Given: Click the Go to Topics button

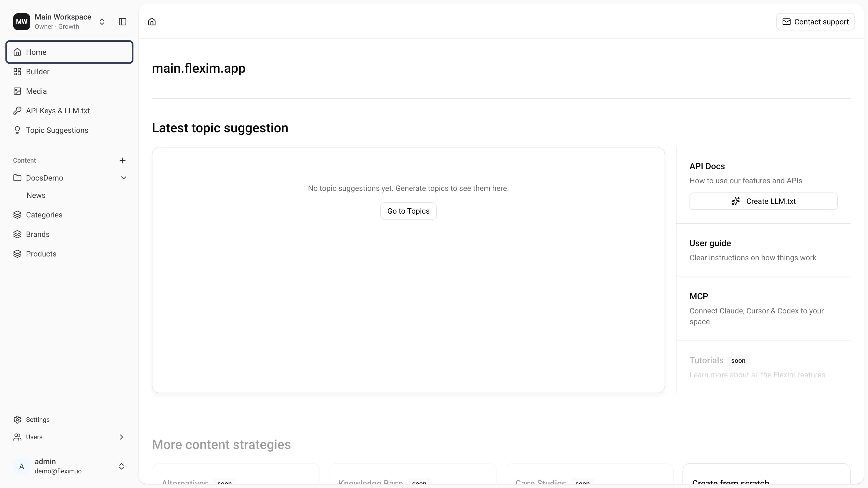Looking at the screenshot, I should tap(409, 211).
